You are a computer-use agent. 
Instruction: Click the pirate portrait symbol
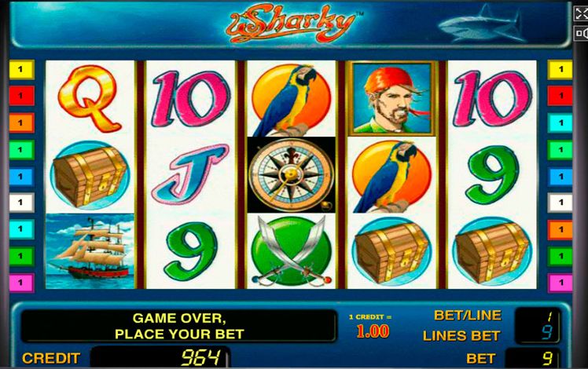tap(392, 98)
